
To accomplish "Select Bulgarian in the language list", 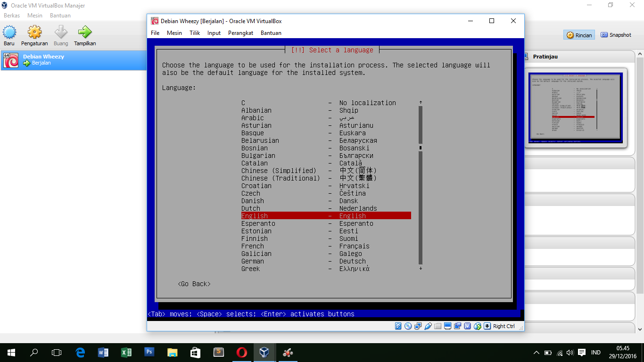I will [326, 156].
